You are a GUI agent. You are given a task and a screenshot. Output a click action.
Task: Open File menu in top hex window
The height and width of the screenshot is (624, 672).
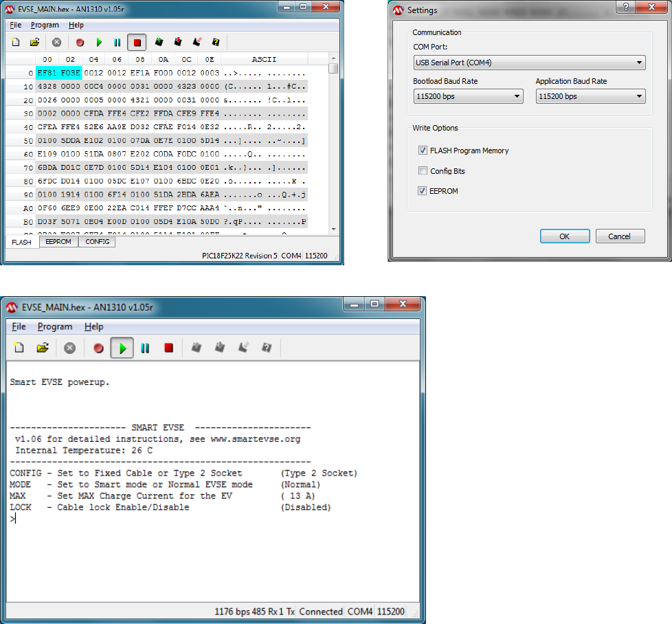coord(15,25)
